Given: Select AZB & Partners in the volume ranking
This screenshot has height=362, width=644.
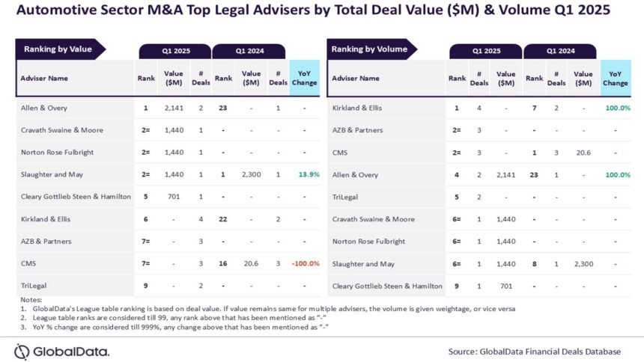Looking at the screenshot, I should click(x=357, y=130).
